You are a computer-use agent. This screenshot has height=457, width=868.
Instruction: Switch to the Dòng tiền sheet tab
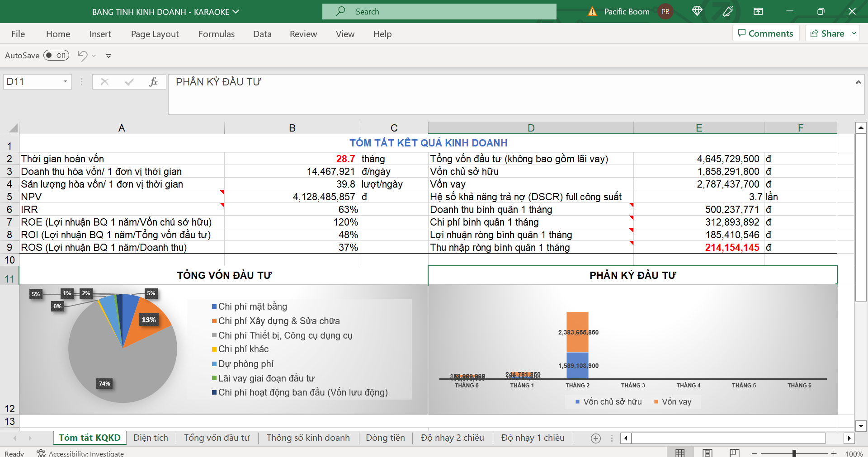click(385, 438)
